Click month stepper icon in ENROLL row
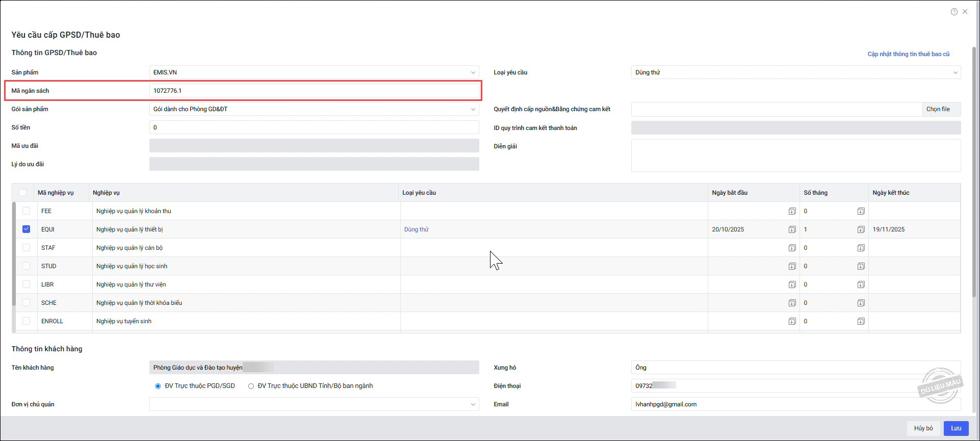 861,321
